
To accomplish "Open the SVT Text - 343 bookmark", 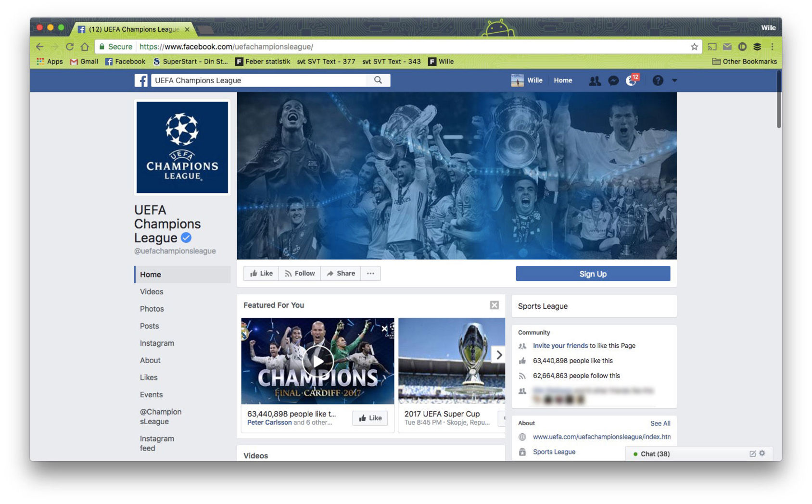I will [x=392, y=62].
